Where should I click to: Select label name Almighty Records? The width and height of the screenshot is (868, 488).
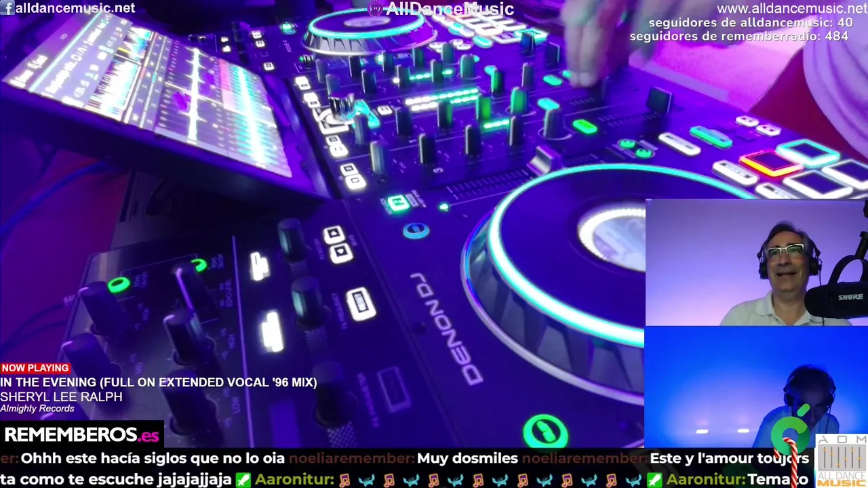tap(37, 409)
